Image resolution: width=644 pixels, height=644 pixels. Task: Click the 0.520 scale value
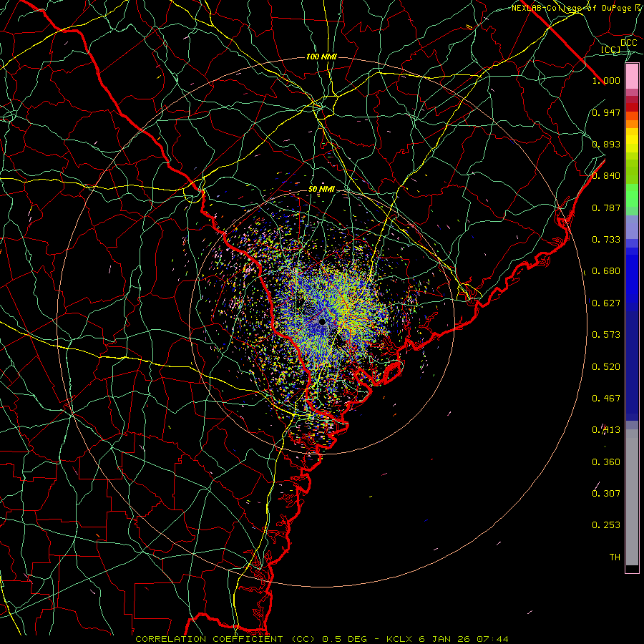(x=606, y=367)
